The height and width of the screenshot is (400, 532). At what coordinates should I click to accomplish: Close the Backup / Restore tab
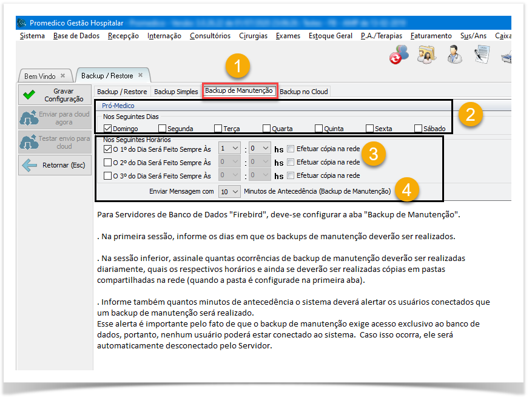pyautogui.click(x=140, y=75)
